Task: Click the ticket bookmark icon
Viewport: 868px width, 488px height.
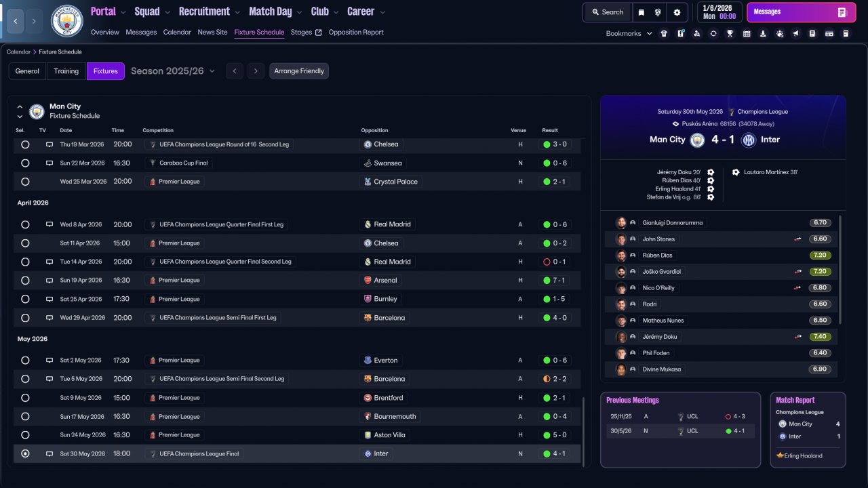Action: (829, 33)
